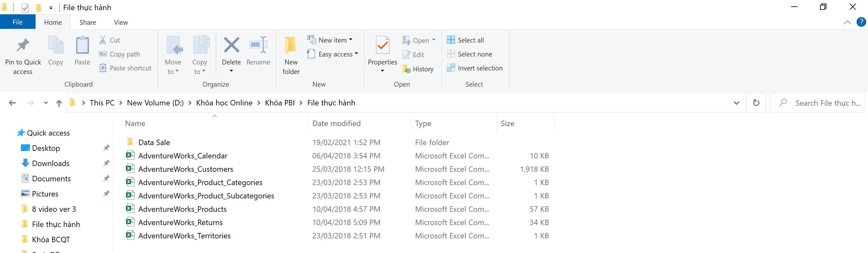Open the Move to dropdown

tap(173, 67)
